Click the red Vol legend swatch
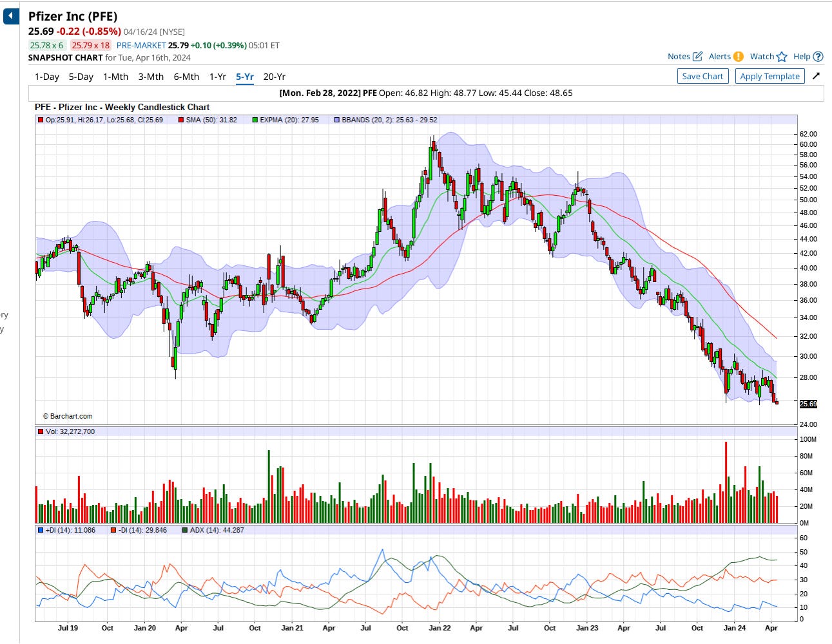Viewport: 832px width, 644px height. tap(41, 431)
